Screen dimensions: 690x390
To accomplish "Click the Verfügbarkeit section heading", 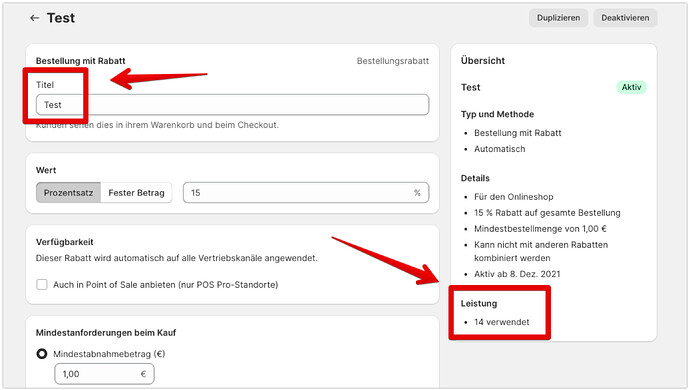I will pos(65,242).
